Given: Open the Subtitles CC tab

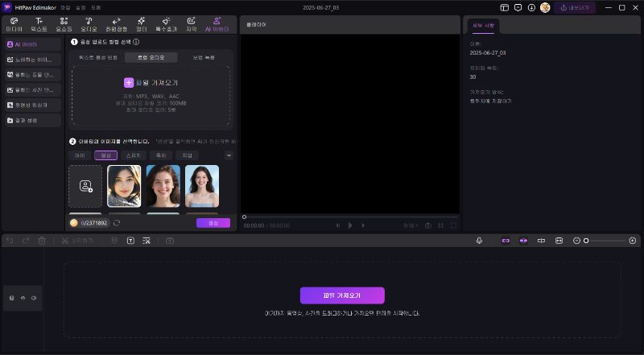Looking at the screenshot, I should coord(192,25).
